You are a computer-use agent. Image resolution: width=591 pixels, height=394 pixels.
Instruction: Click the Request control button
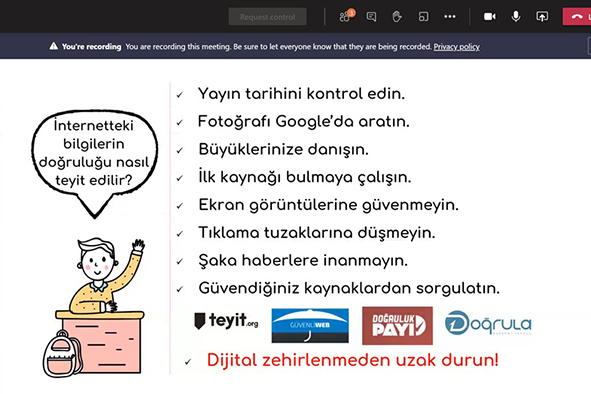point(267,17)
